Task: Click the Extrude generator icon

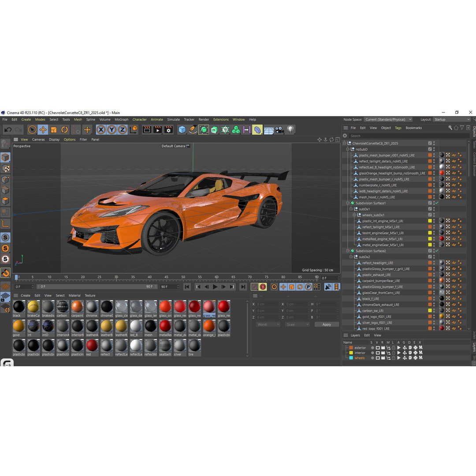Action: (x=214, y=130)
